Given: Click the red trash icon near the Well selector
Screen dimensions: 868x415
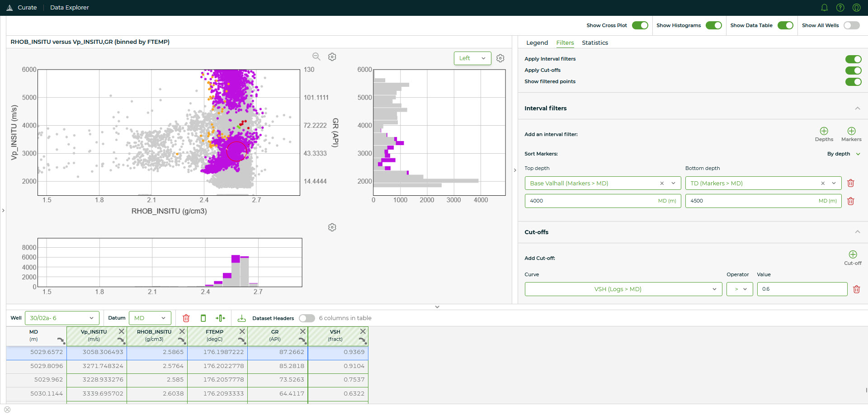Looking at the screenshot, I should [x=186, y=318].
